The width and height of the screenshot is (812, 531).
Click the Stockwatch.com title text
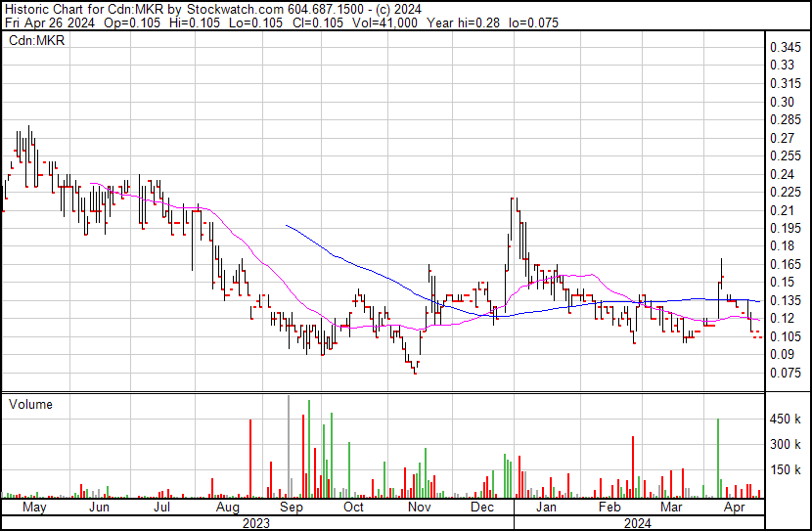click(x=235, y=9)
